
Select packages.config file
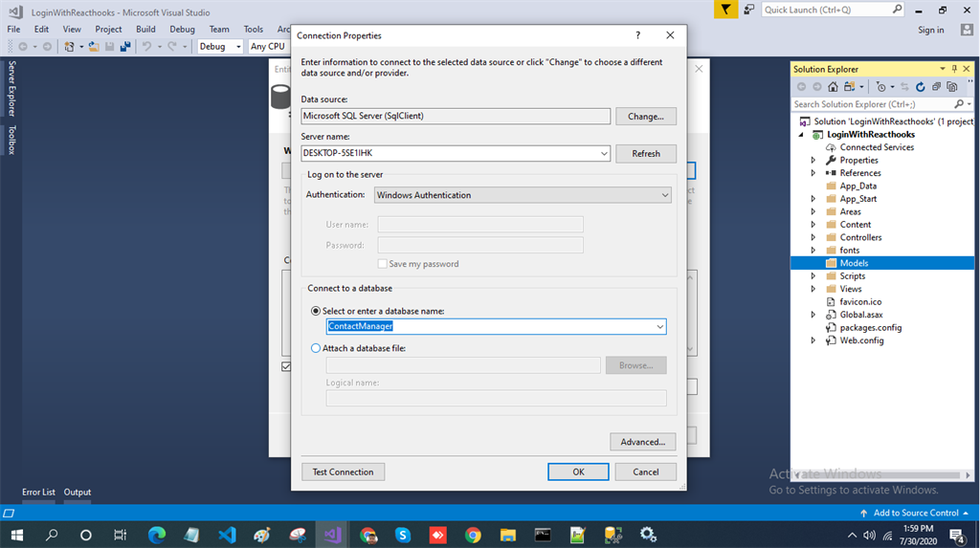click(870, 327)
